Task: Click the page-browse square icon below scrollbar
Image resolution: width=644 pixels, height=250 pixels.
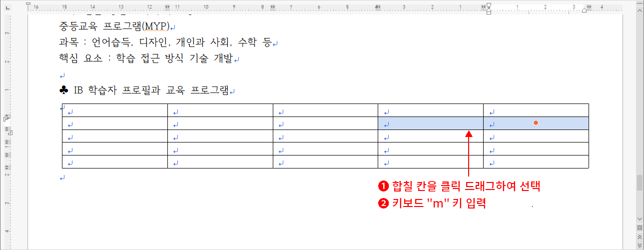Action: [640, 227]
